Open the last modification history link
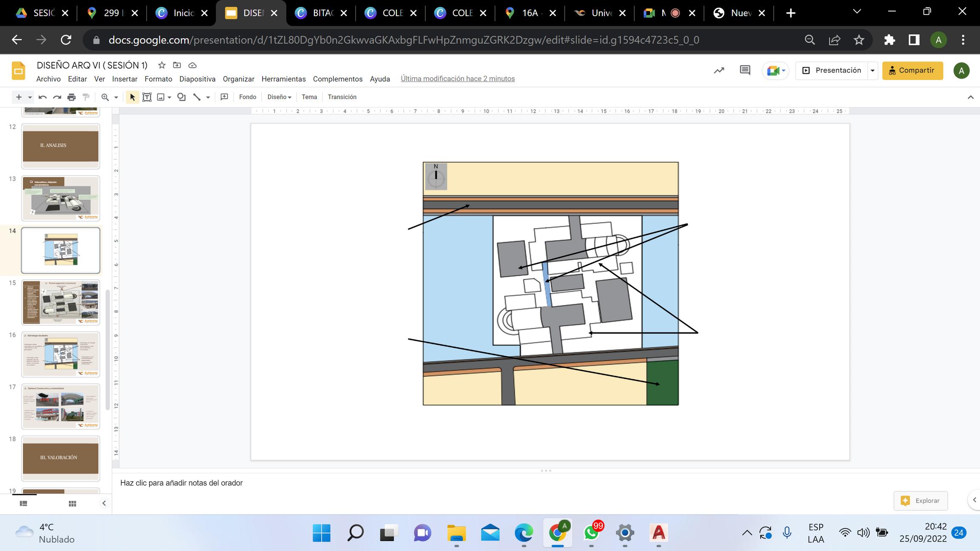Image resolution: width=980 pixels, height=551 pixels. (457, 79)
